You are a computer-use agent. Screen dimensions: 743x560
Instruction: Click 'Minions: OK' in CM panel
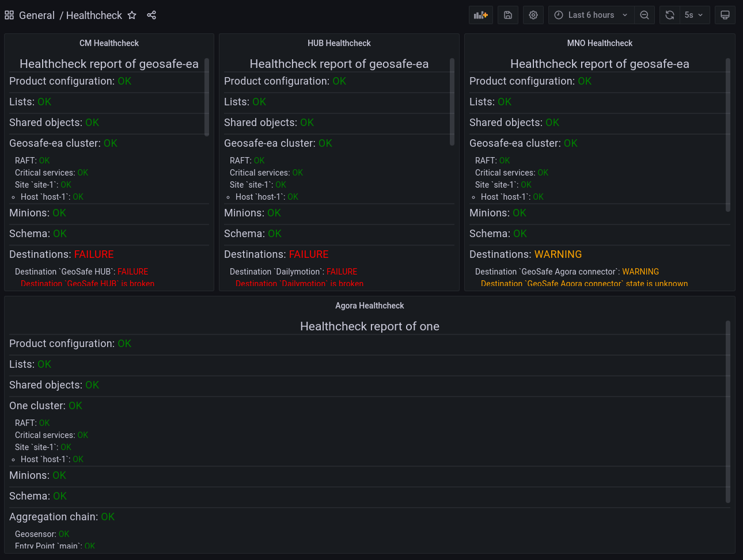pos(37,213)
